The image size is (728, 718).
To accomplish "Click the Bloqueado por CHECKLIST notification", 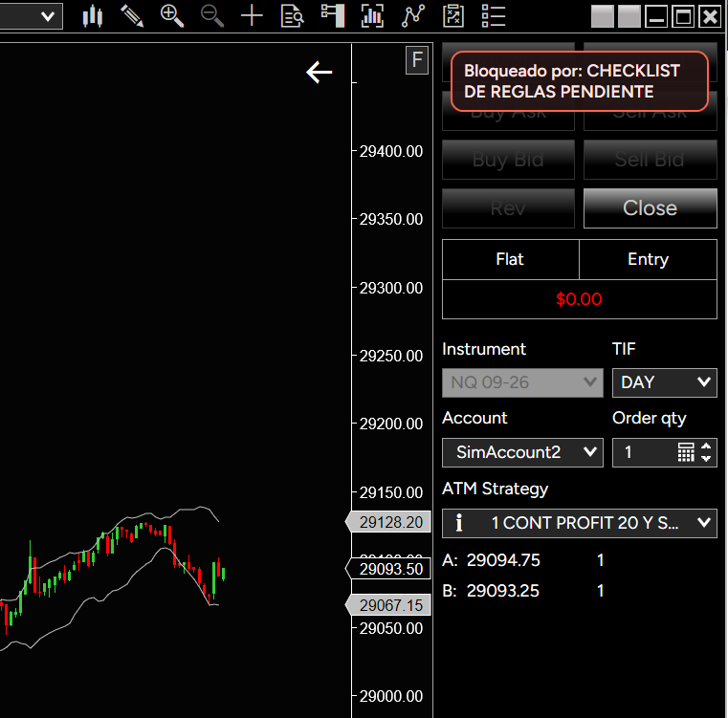I will [580, 81].
